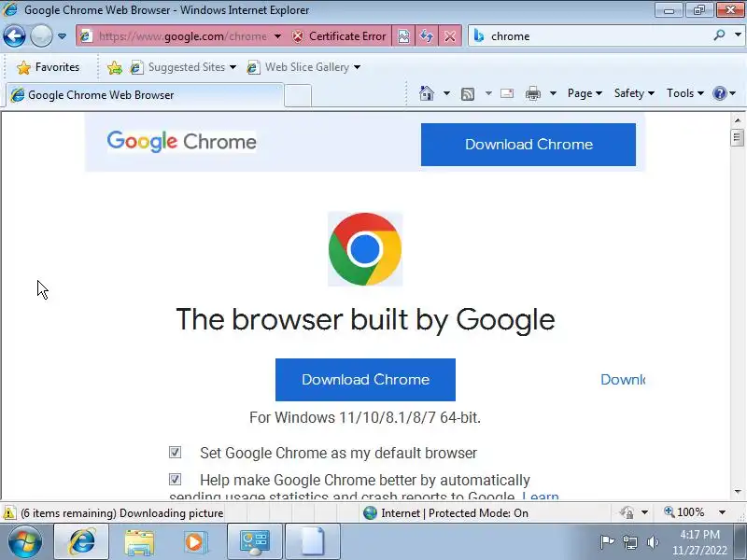Open the Page menu
Viewport: 747px width, 560px height.
[x=585, y=93]
